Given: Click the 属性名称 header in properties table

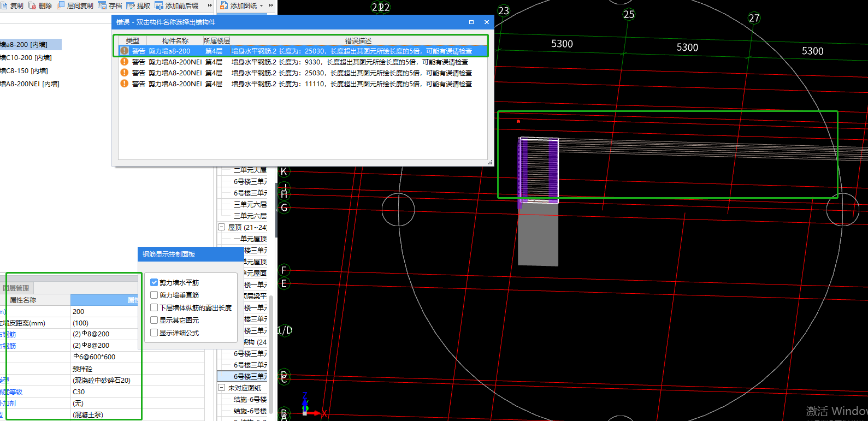Looking at the screenshot, I should (x=23, y=300).
